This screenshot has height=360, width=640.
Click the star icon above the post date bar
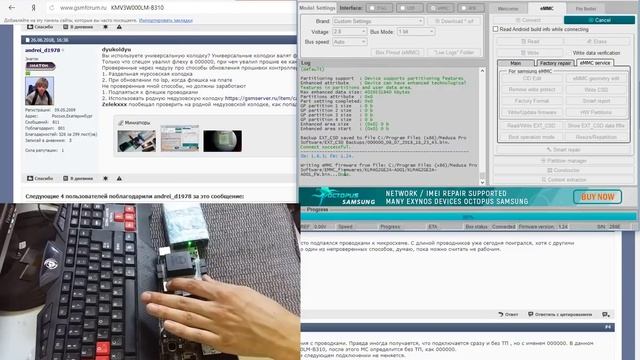point(105,27)
